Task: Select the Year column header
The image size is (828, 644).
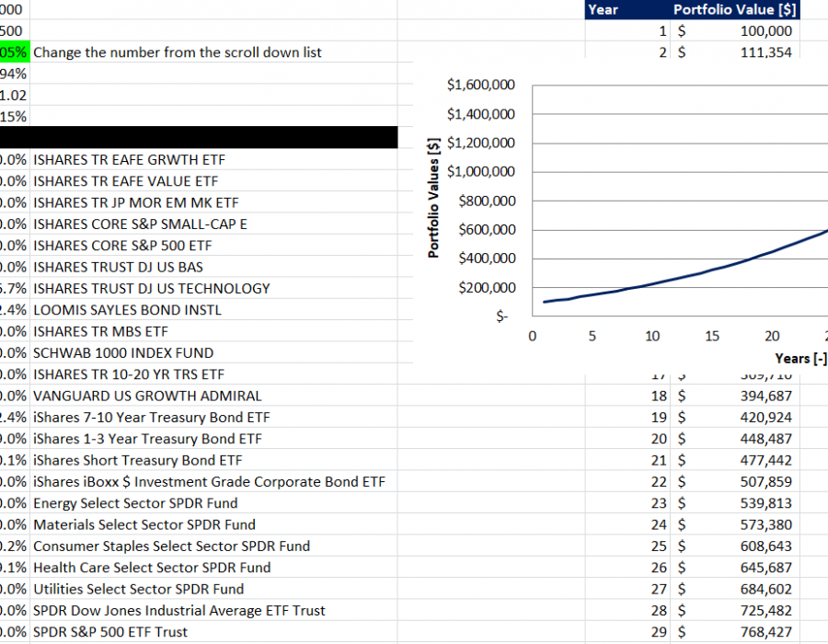Action: 604,9
